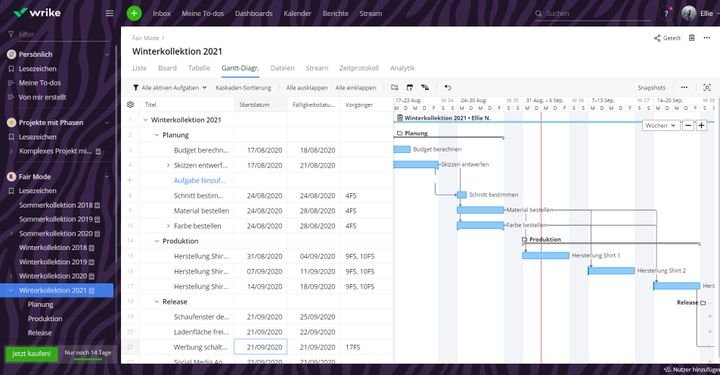
Task: Collapse the Produktion group row
Action: 157,241
